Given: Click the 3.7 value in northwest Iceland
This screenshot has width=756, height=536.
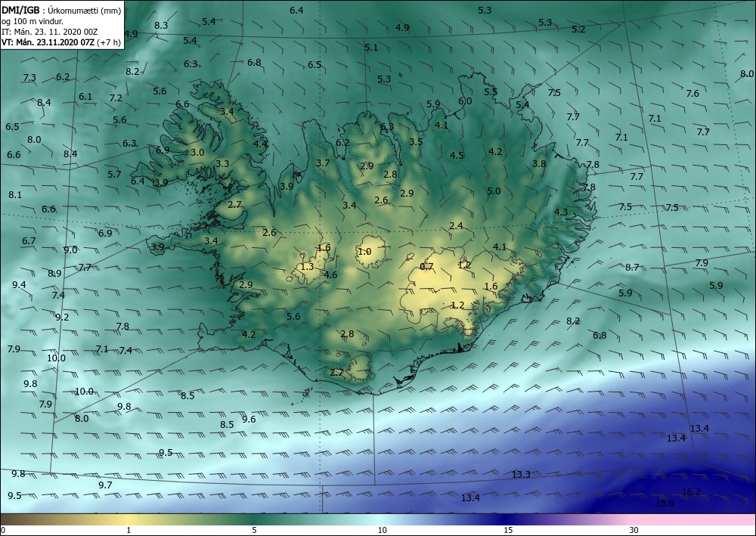Looking at the screenshot, I should 323,163.
